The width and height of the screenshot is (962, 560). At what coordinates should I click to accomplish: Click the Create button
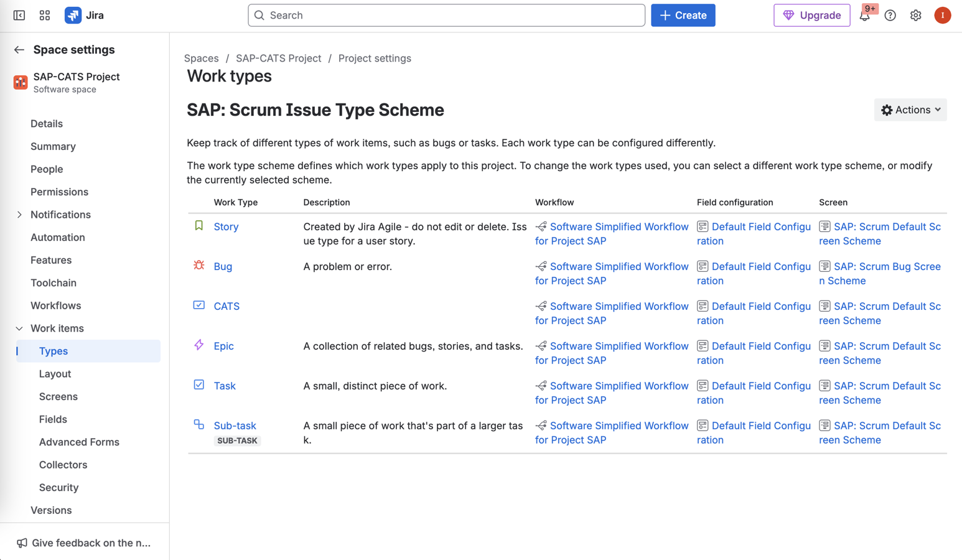point(683,15)
